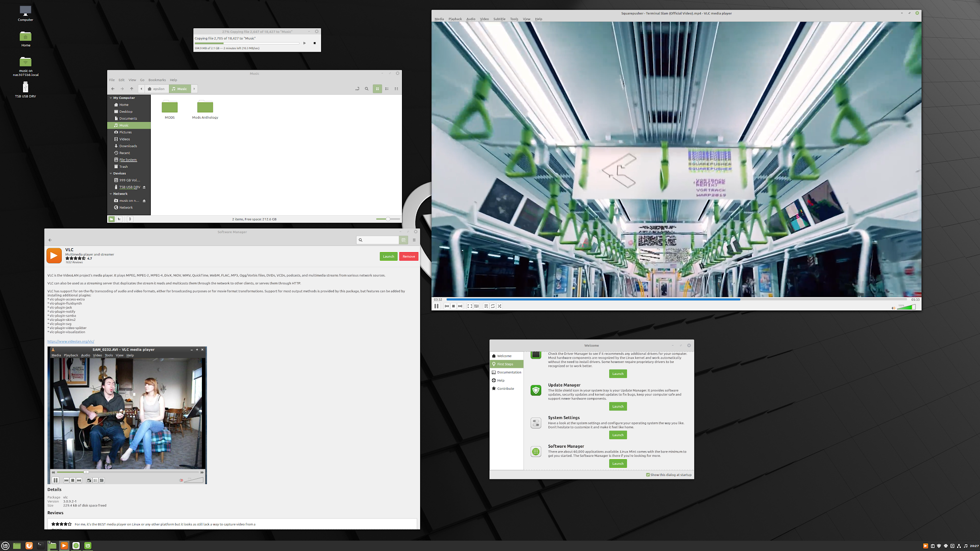Click the VLC screenshot thumbnail
Image resolution: width=980 pixels, height=551 pixels.
point(128,415)
